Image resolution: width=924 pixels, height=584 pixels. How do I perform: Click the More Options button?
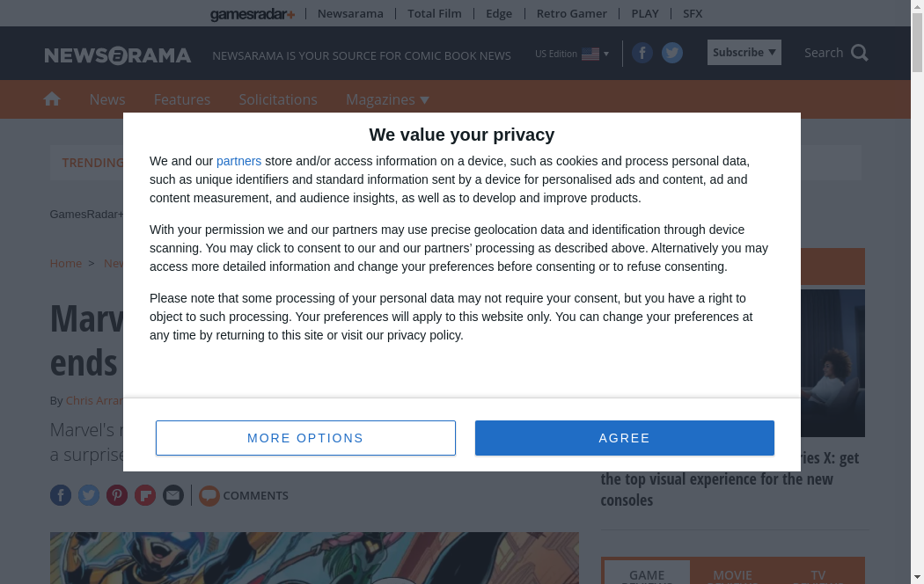tap(305, 438)
